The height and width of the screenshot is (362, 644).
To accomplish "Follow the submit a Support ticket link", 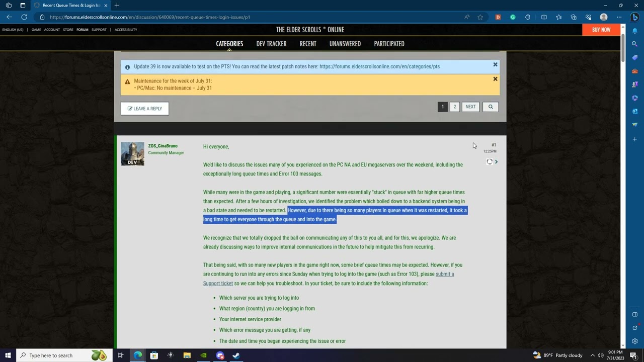I will pyautogui.click(x=329, y=279).
